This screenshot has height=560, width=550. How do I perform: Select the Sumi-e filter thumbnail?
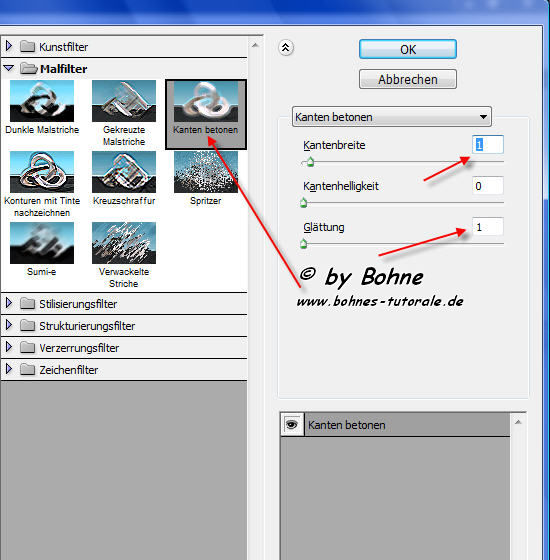[x=42, y=243]
